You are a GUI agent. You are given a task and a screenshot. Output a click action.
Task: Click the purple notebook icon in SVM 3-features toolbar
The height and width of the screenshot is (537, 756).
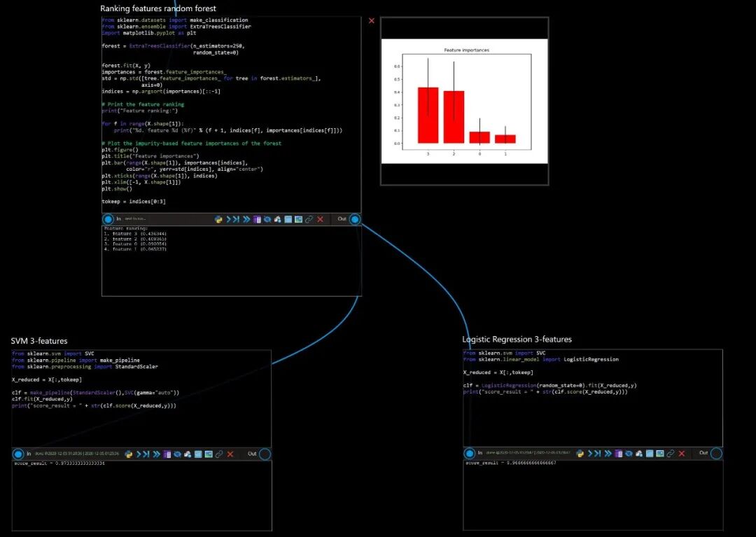[x=167, y=454]
